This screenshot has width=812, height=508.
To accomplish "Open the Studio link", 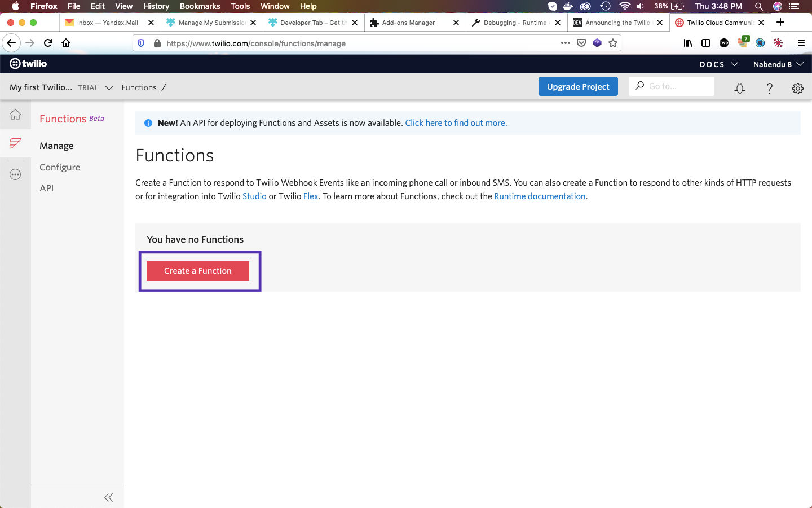I will pos(254,196).
